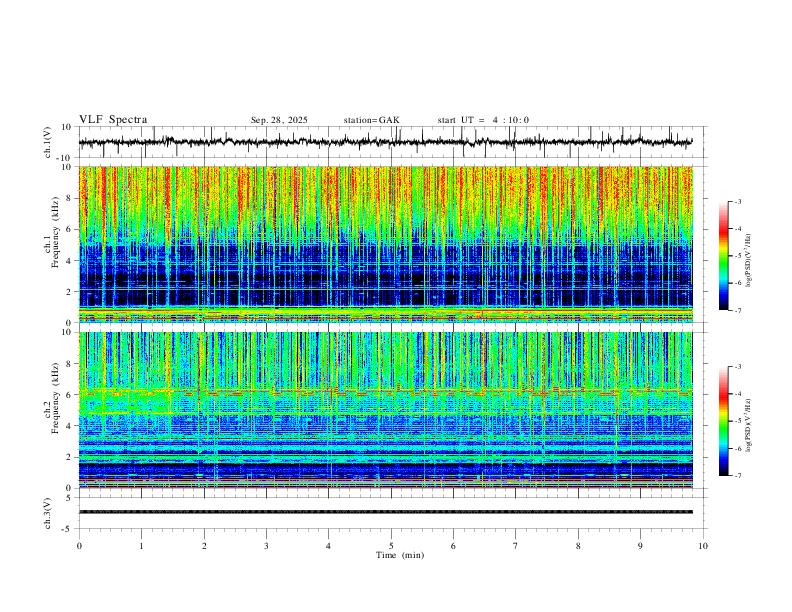This screenshot has width=792, height=612.
Task: Click the ch.2 frequency tick label "8"
Action: (x=70, y=364)
